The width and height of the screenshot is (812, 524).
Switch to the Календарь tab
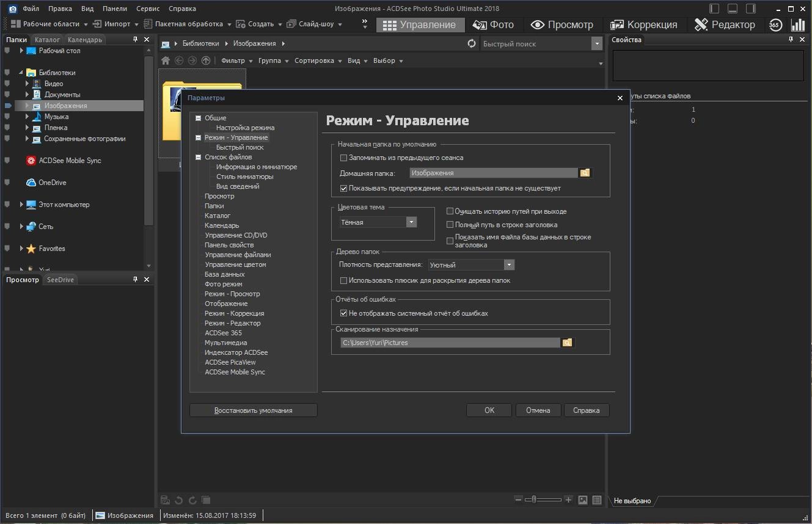point(85,40)
